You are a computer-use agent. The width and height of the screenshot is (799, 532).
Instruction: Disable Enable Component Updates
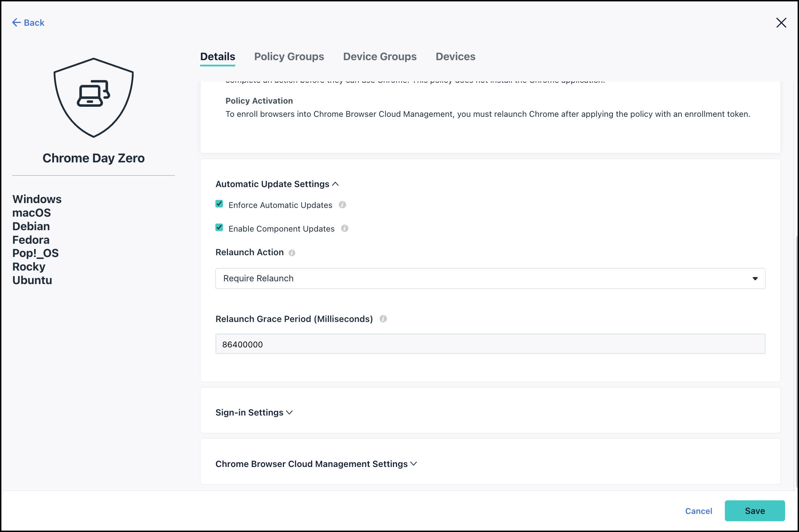pos(219,228)
